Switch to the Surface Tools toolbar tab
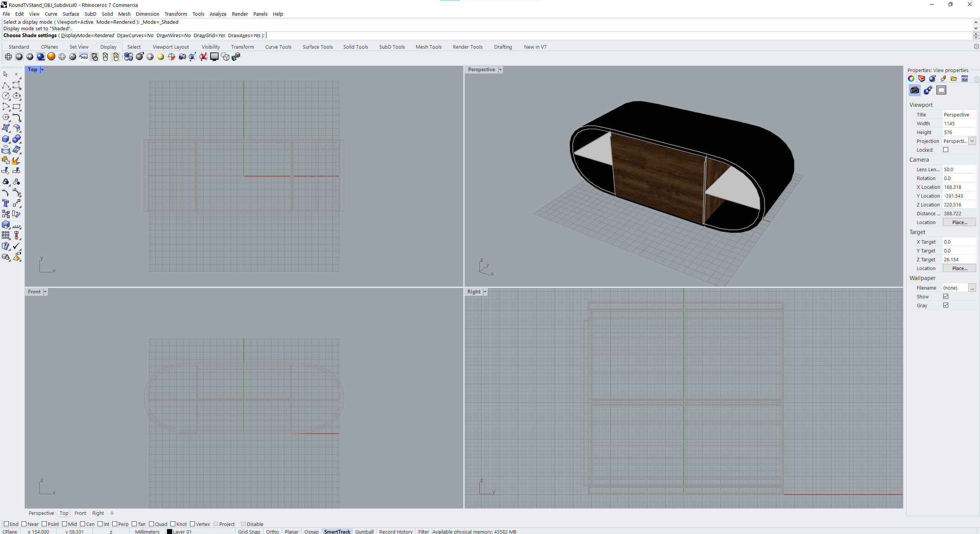This screenshot has height=534, width=980. tap(317, 47)
